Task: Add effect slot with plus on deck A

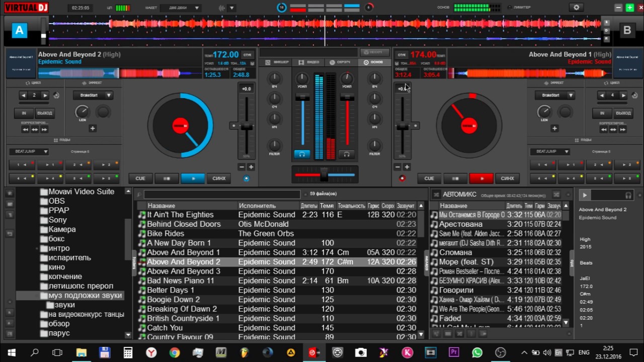Action: [93, 128]
